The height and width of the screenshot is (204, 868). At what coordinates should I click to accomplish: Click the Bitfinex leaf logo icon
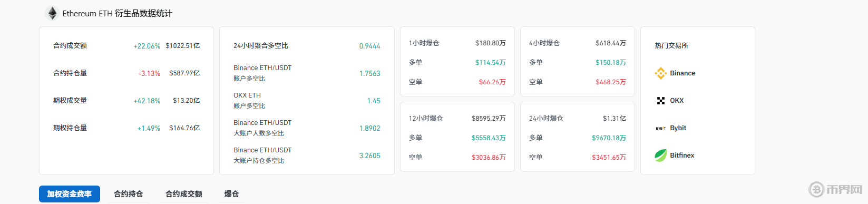[x=660, y=156]
